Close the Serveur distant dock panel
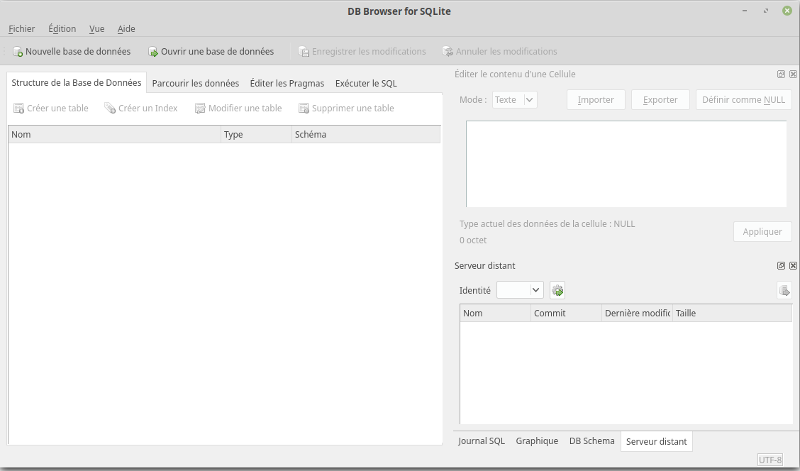The width and height of the screenshot is (800, 471). click(793, 266)
